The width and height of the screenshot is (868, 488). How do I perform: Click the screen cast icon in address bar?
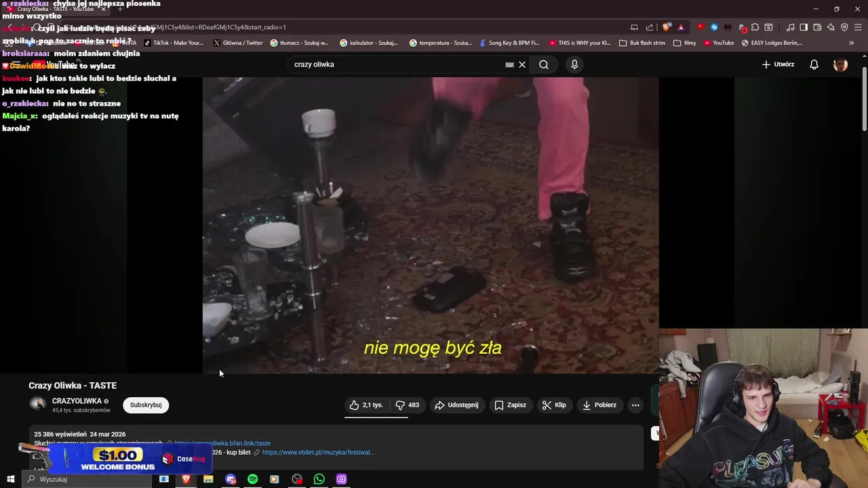634,27
